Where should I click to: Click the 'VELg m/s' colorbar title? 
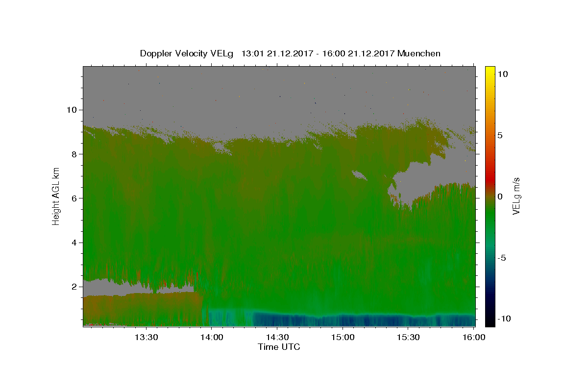517,196
